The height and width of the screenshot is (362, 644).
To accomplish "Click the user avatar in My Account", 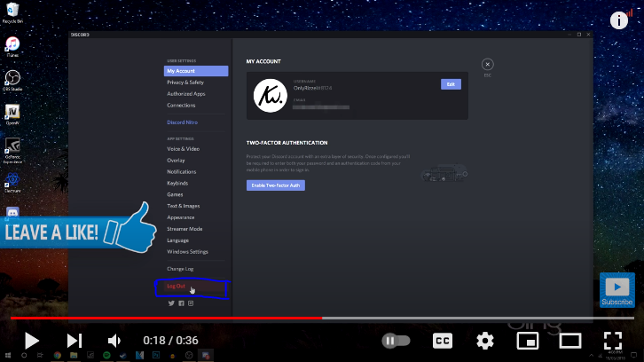I will [271, 95].
